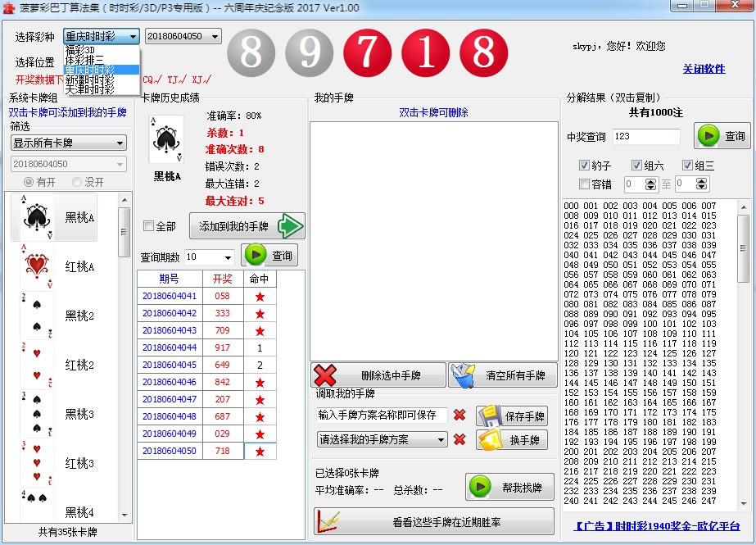The image size is (756, 545).
Task: Open 看看这些手牌在近期胜率 chart button
Action: pyautogui.click(x=434, y=522)
